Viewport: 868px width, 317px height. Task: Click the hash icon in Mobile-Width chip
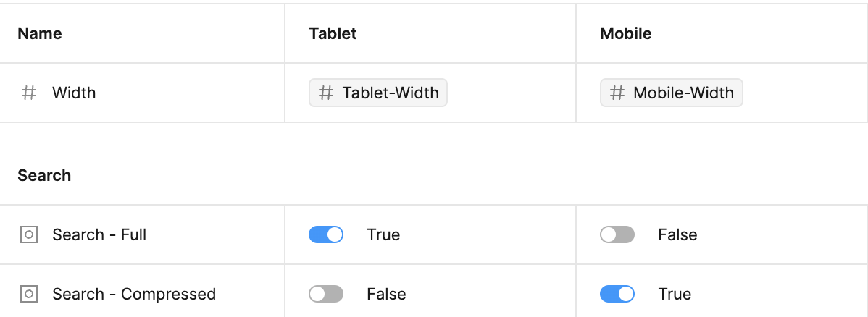coord(617,93)
